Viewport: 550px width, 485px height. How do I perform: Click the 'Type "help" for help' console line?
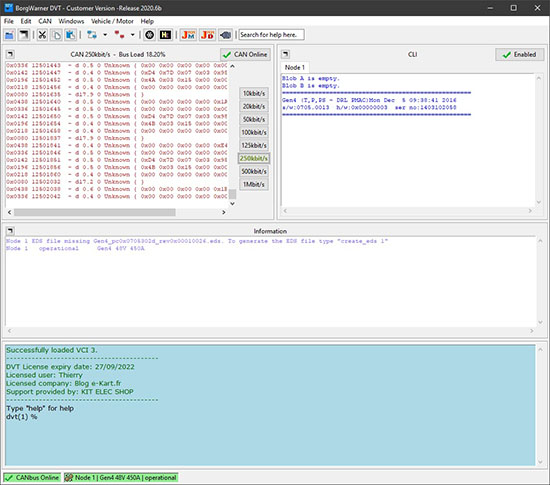coord(40,409)
